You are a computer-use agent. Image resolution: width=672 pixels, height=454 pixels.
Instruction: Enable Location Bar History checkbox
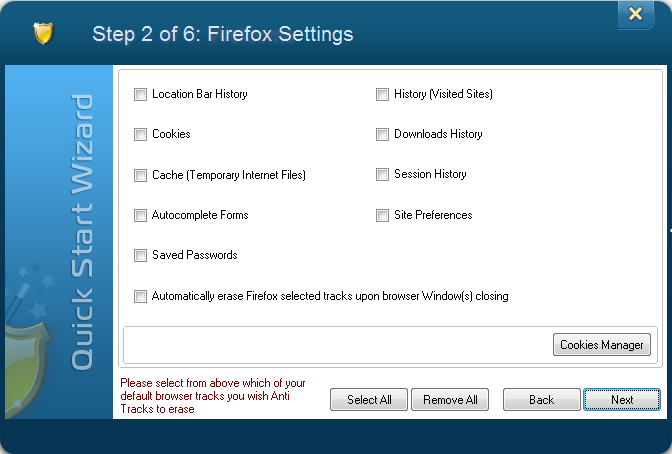[x=140, y=94]
